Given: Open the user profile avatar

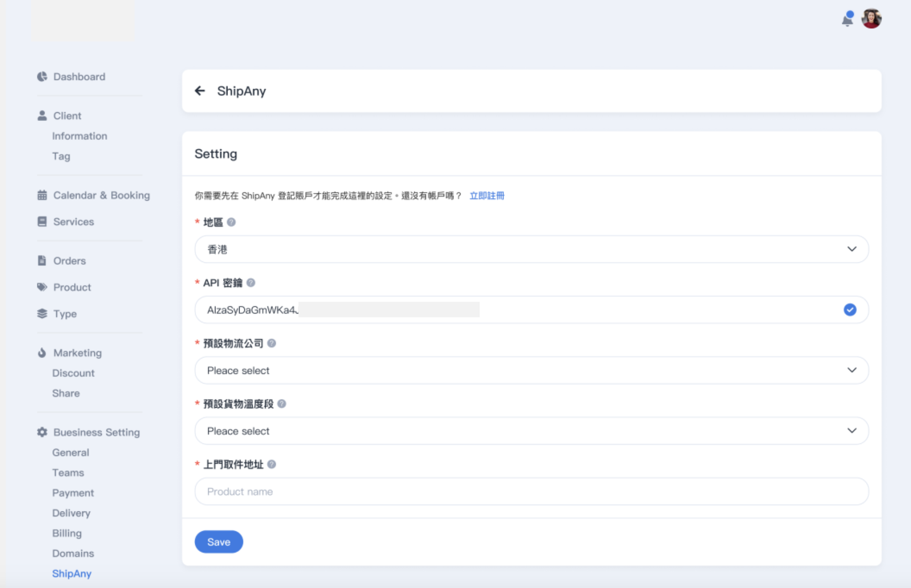Looking at the screenshot, I should 871,19.
